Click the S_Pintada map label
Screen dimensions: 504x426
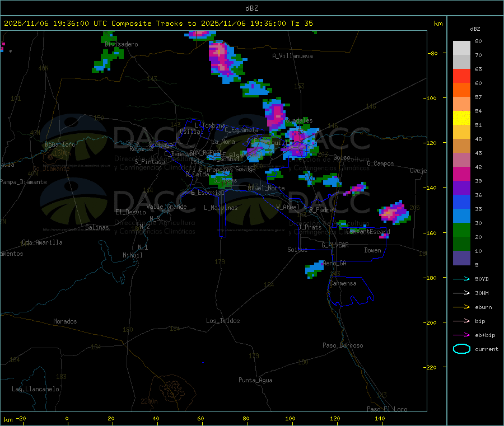coord(150,162)
